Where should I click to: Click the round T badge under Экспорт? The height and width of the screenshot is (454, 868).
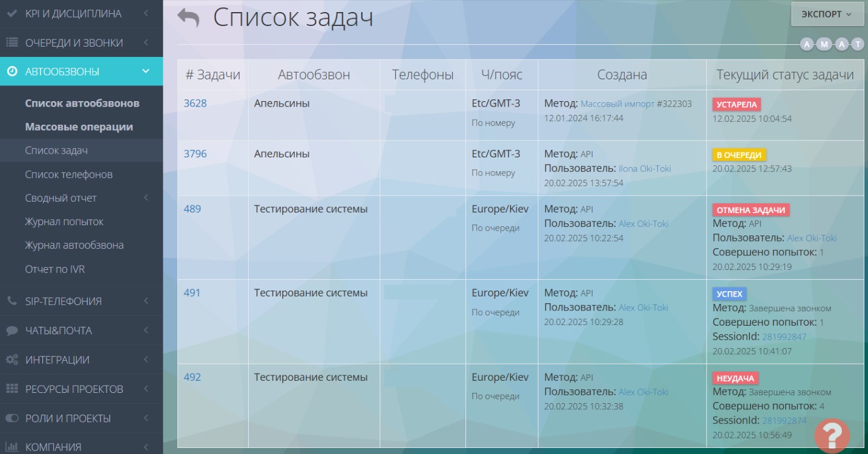[858, 44]
